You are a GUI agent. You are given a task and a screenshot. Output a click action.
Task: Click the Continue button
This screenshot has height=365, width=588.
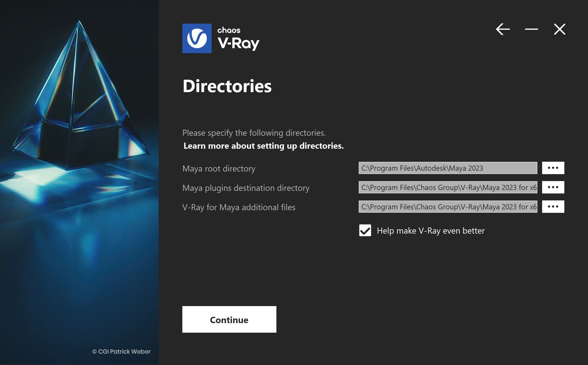tap(229, 319)
